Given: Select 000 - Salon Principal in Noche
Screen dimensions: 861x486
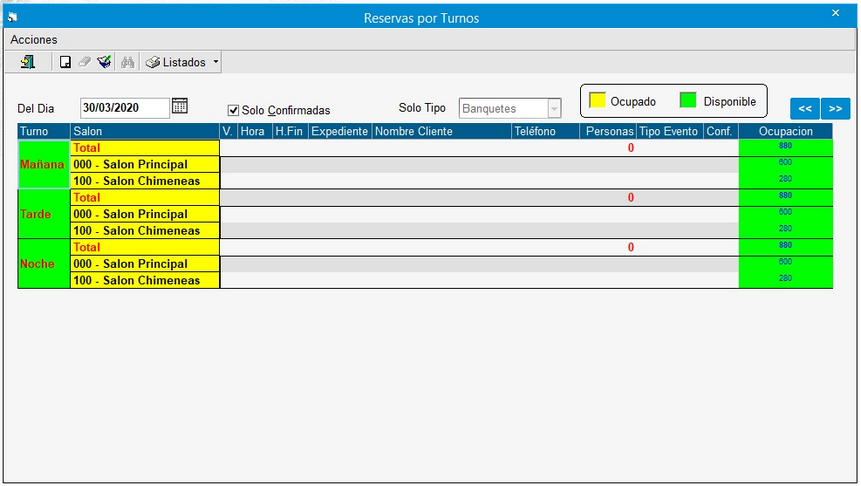Looking at the screenshot, I should (145, 264).
